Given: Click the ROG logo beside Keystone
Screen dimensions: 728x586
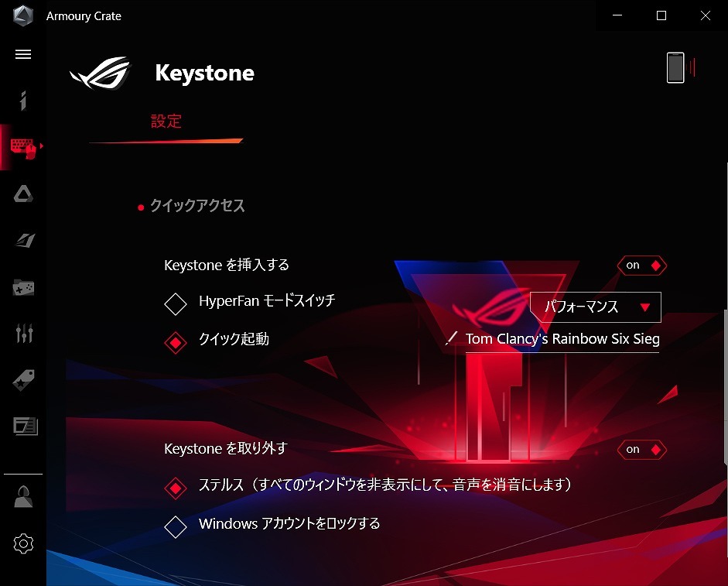Looking at the screenshot, I should (101, 73).
